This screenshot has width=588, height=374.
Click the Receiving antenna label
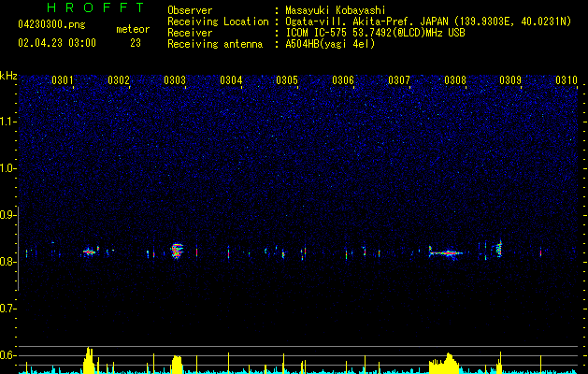[x=215, y=44]
